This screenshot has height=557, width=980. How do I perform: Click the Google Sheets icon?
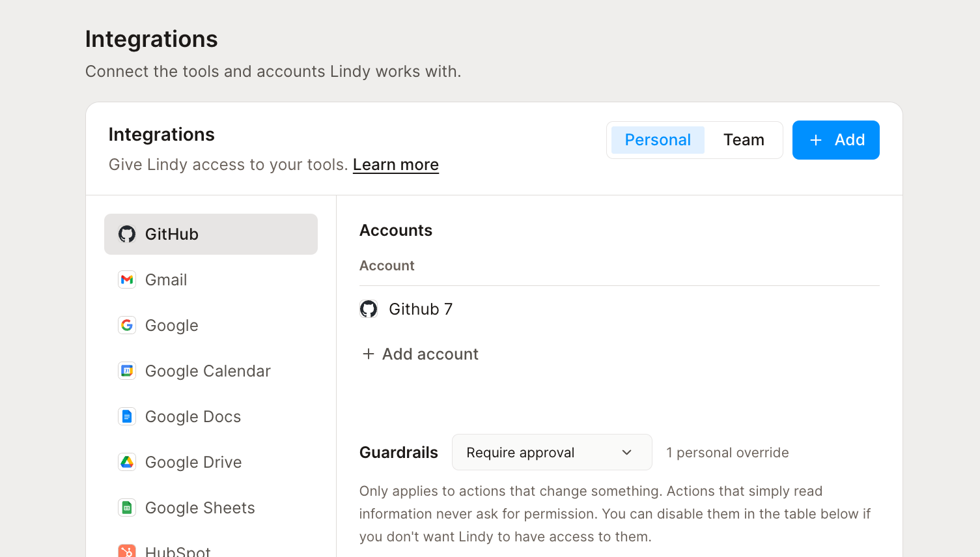click(127, 507)
